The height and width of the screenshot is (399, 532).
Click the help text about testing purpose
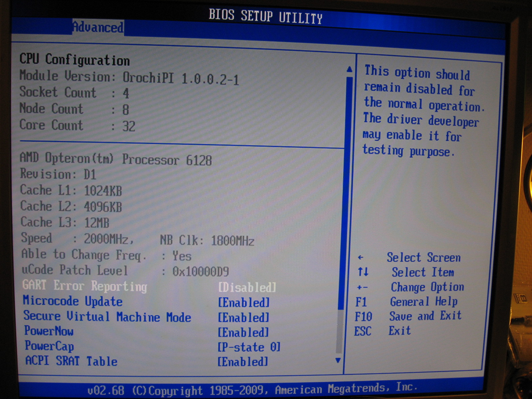(424, 111)
